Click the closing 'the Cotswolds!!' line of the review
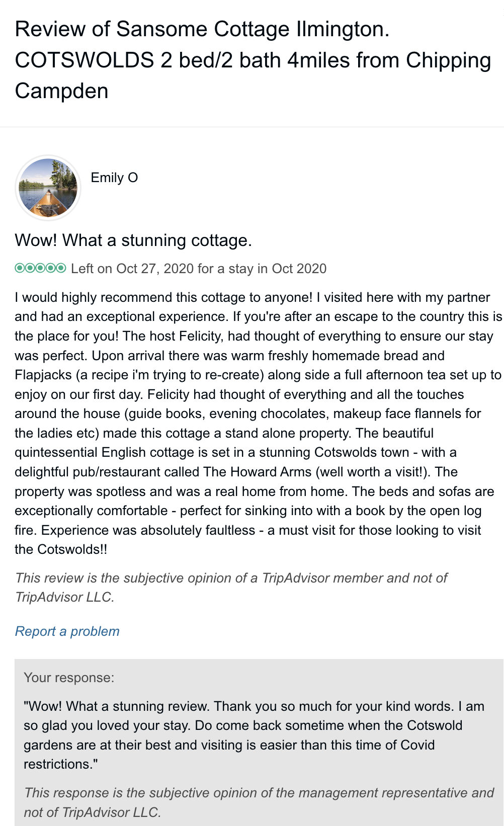Screen dimensions: 504x826 coord(61,549)
